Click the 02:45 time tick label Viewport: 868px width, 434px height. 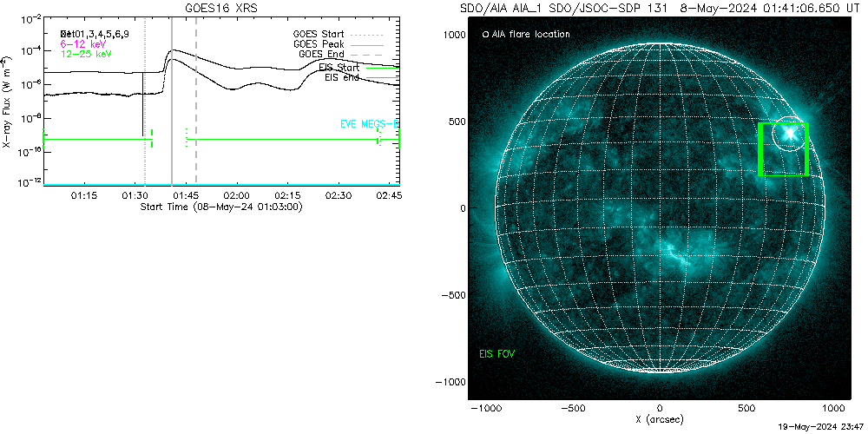click(391, 195)
